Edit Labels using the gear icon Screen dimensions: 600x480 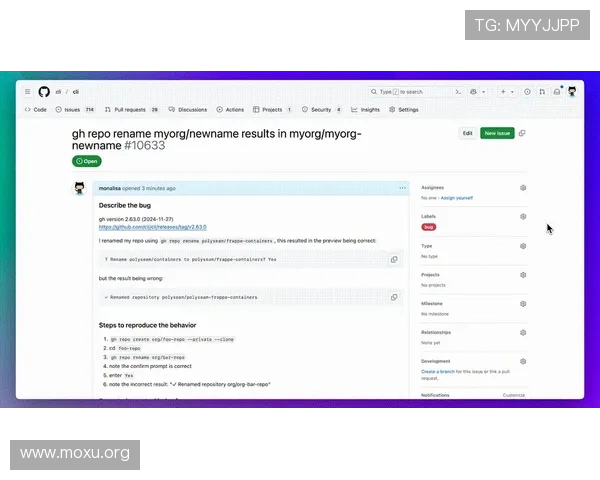[x=523, y=216]
